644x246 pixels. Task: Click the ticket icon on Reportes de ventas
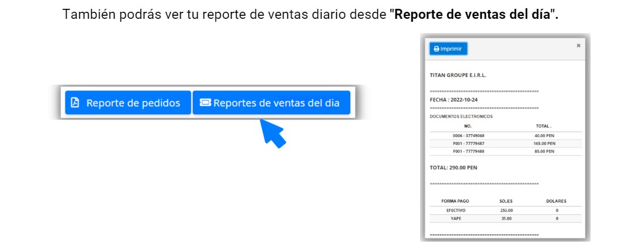tap(205, 102)
